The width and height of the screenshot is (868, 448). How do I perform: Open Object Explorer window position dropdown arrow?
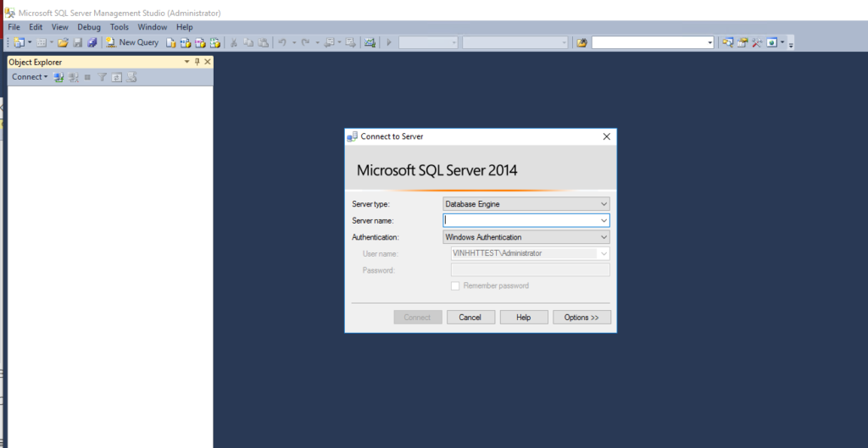coord(187,62)
